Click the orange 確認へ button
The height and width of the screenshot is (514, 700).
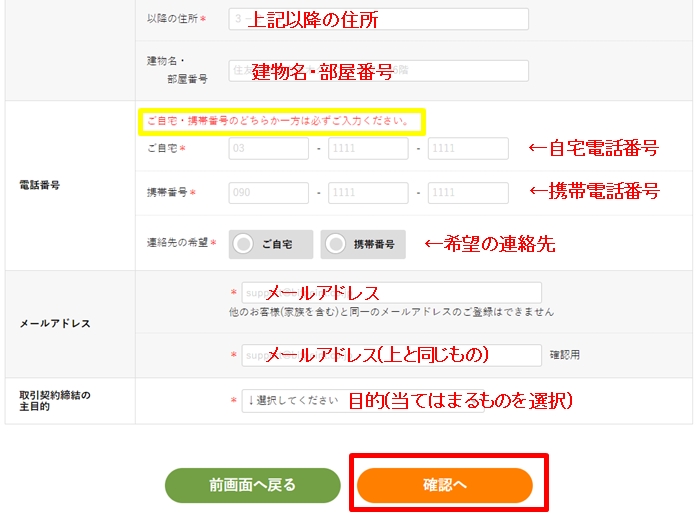click(x=445, y=485)
